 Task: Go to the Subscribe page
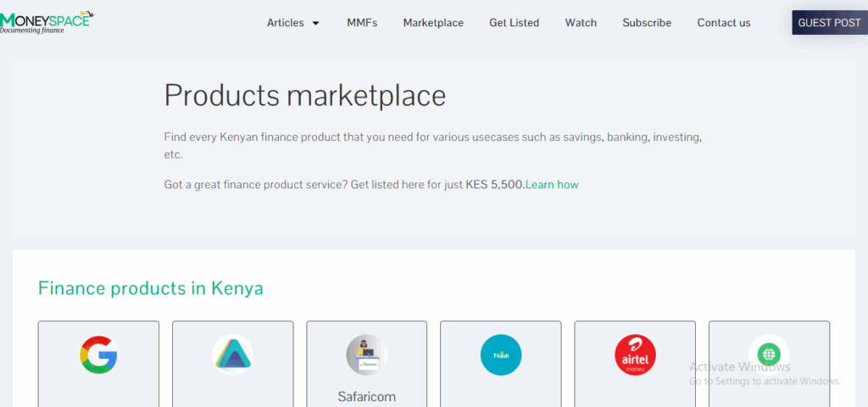point(647,23)
